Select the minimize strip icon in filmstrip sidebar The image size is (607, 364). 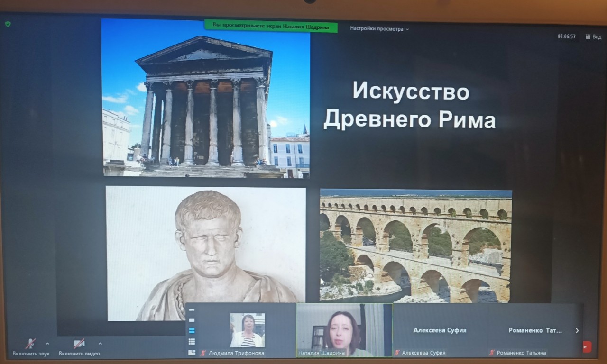[192, 310]
